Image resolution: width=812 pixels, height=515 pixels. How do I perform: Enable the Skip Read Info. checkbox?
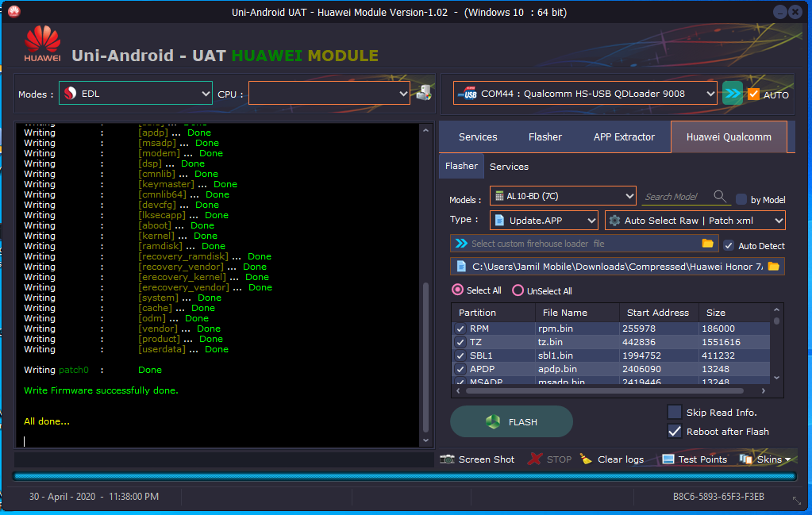click(x=674, y=412)
